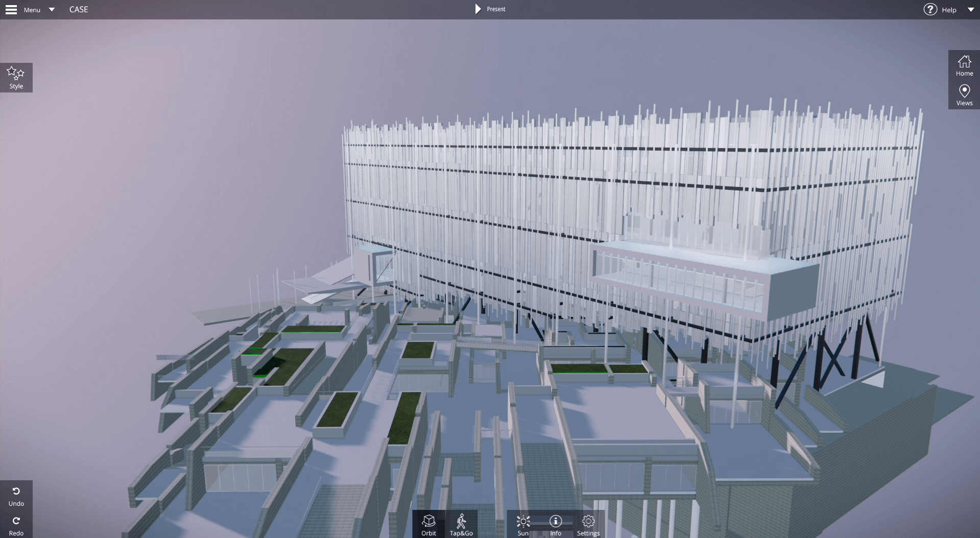Click the CASE project title

tap(78, 9)
